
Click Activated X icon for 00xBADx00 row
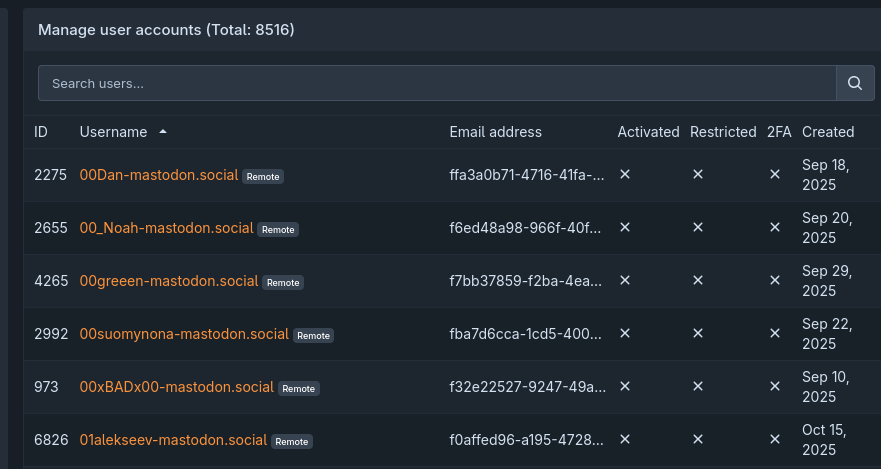[x=625, y=386]
